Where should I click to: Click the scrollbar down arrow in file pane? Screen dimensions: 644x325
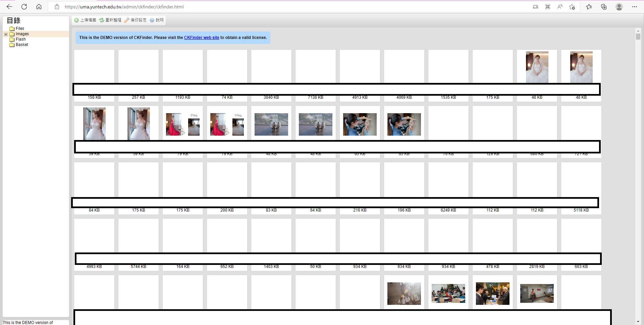[x=638, y=322]
